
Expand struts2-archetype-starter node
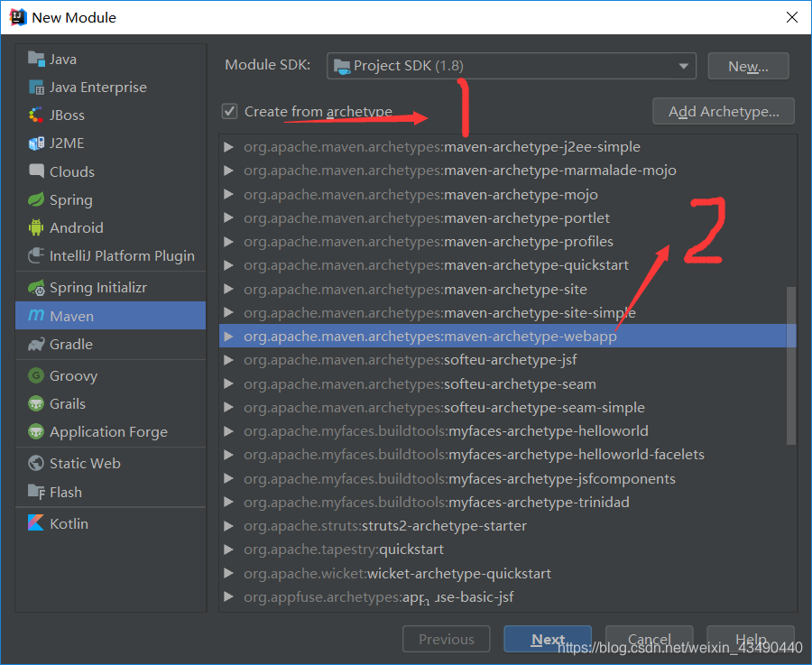(228, 526)
